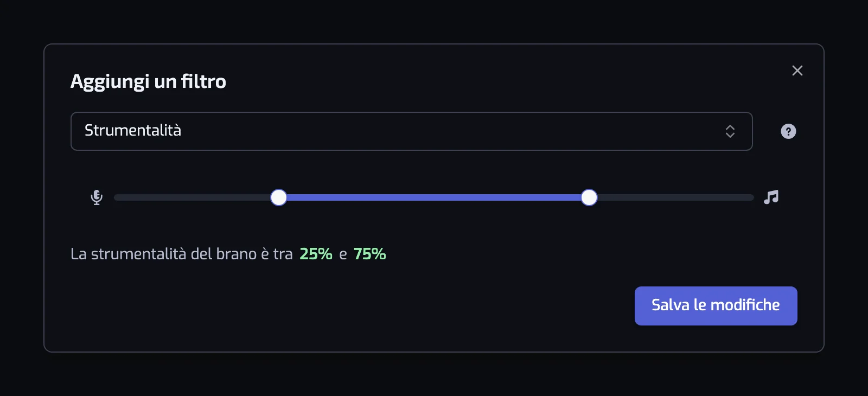Open the Strumentalità filter dropdown
Image resolution: width=868 pixels, height=396 pixels.
click(x=411, y=131)
